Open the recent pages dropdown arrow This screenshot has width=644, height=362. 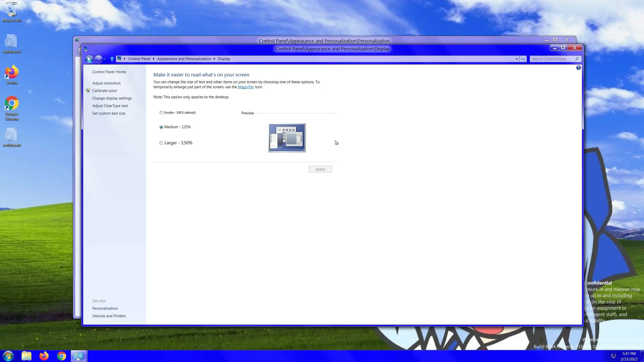(105, 59)
